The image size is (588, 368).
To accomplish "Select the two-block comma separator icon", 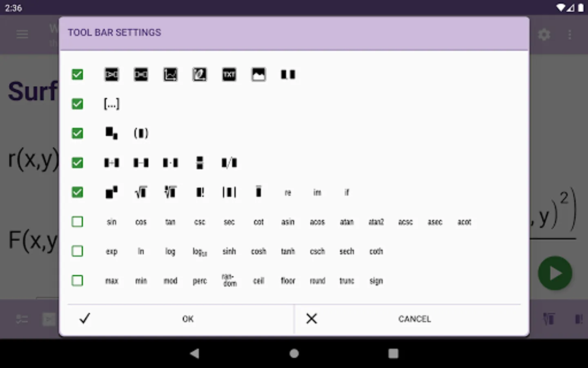I will tap(288, 74).
